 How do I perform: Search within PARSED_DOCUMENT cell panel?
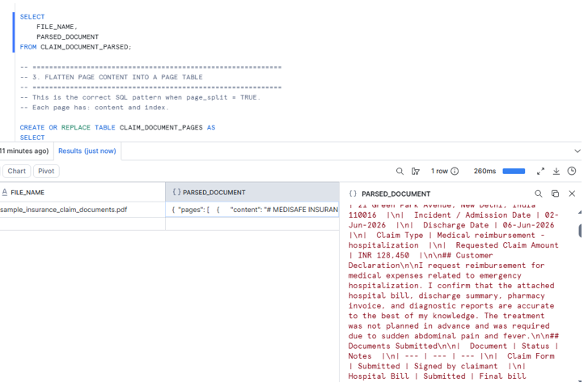point(539,193)
